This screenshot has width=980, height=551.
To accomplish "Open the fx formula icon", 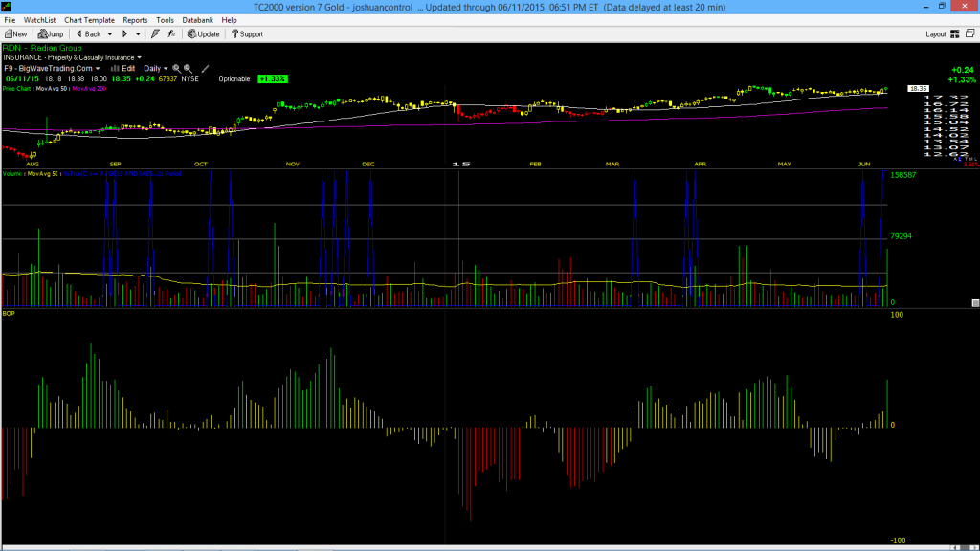I will tap(171, 34).
